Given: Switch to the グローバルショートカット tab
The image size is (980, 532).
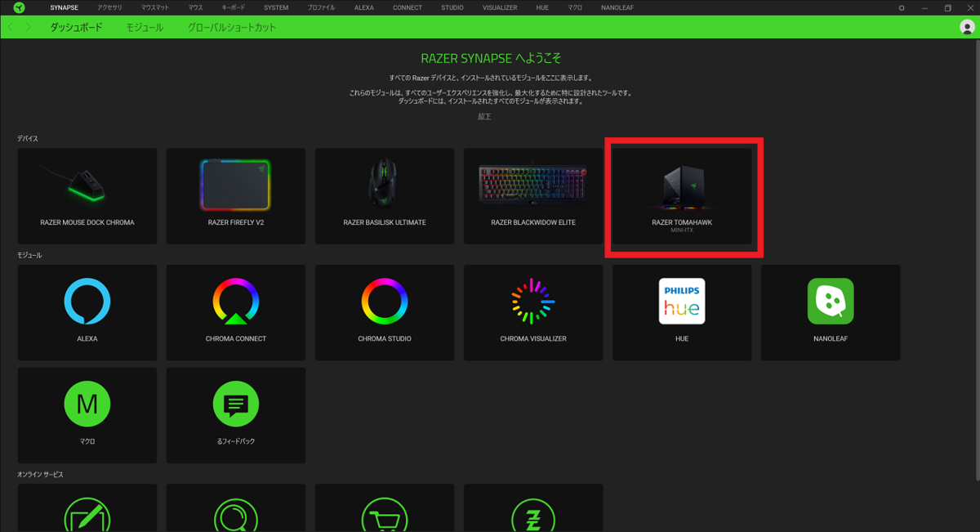Looking at the screenshot, I should [232, 27].
